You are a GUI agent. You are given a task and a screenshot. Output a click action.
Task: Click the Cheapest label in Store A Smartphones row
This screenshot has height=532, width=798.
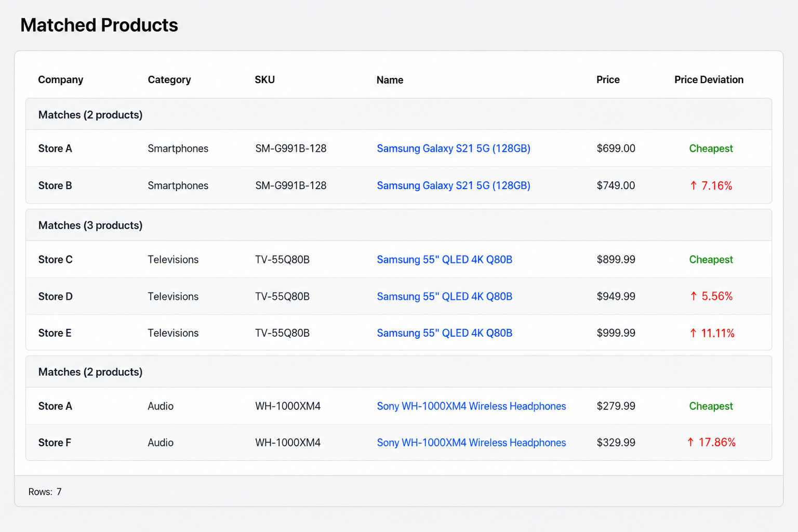tap(711, 149)
